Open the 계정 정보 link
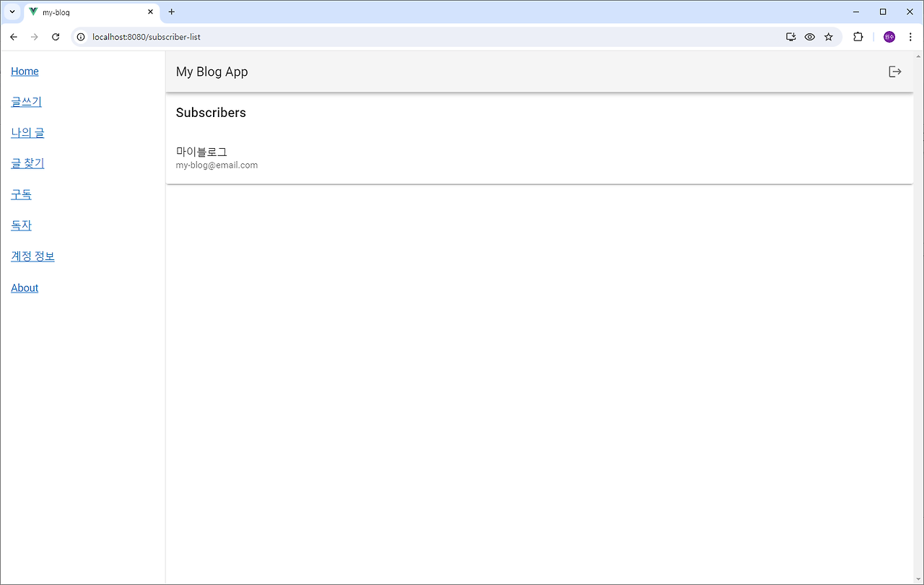 coord(32,256)
